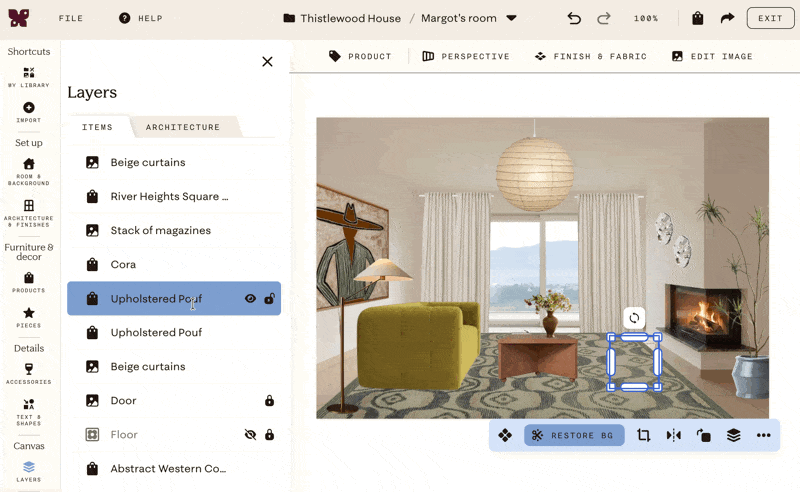Click the redo arrow icon
800x492 pixels.
[604, 18]
